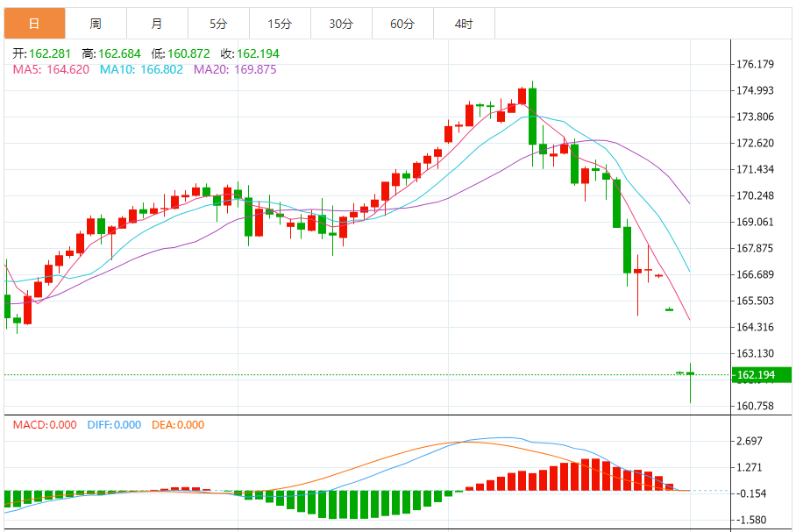Click the MA10 indicator legend
Viewport: 796px width, 532px height.
pos(141,69)
